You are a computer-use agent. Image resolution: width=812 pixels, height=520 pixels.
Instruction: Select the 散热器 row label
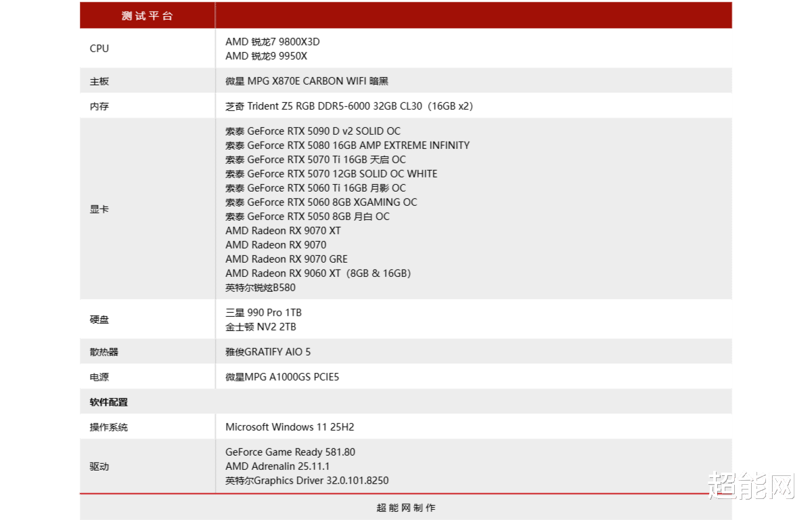(x=104, y=352)
